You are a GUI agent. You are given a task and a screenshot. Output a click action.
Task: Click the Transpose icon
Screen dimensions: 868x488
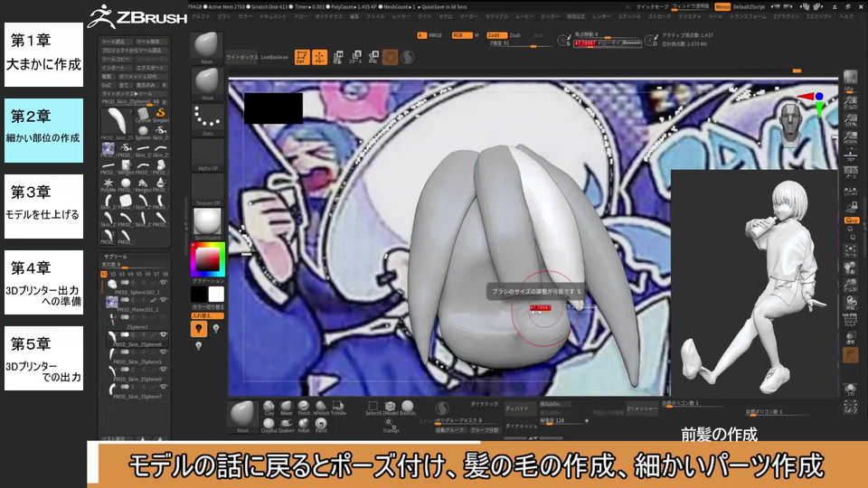click(390, 426)
